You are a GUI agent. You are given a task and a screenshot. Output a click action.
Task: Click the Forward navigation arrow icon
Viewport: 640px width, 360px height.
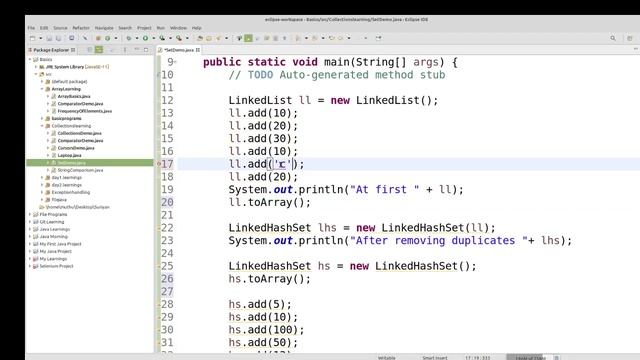[x=340, y=38]
